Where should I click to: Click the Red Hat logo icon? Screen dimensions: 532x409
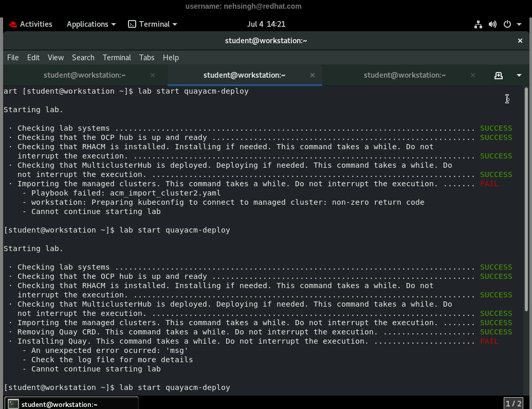[13, 24]
